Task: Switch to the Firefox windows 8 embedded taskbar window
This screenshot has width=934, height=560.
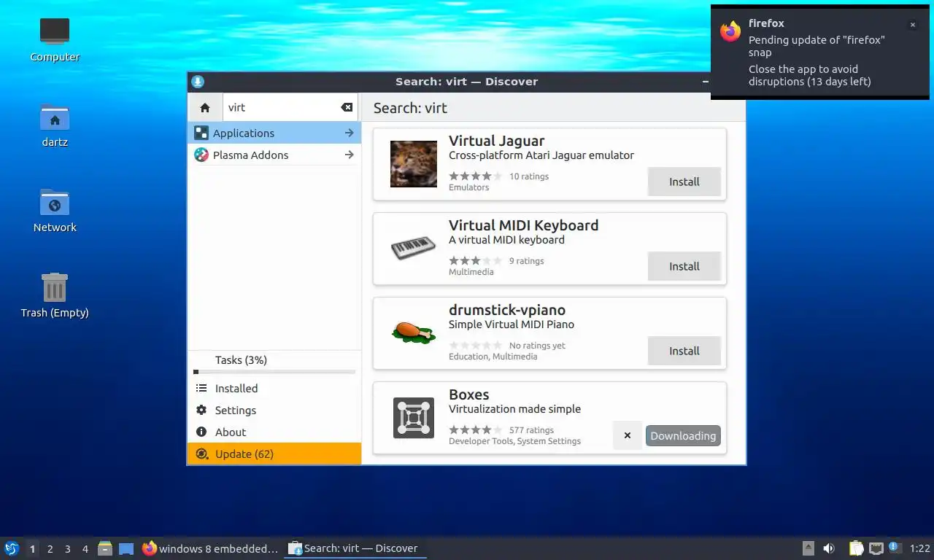Action: tap(210, 548)
